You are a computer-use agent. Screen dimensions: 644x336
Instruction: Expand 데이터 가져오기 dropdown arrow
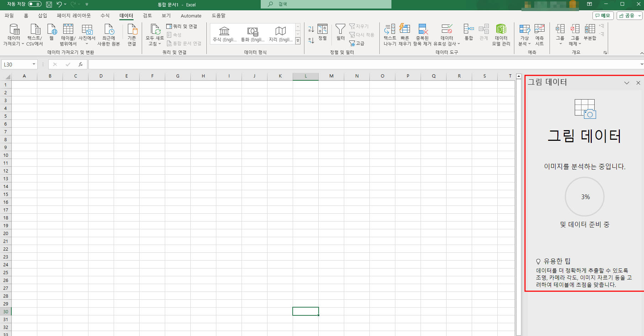coord(23,44)
